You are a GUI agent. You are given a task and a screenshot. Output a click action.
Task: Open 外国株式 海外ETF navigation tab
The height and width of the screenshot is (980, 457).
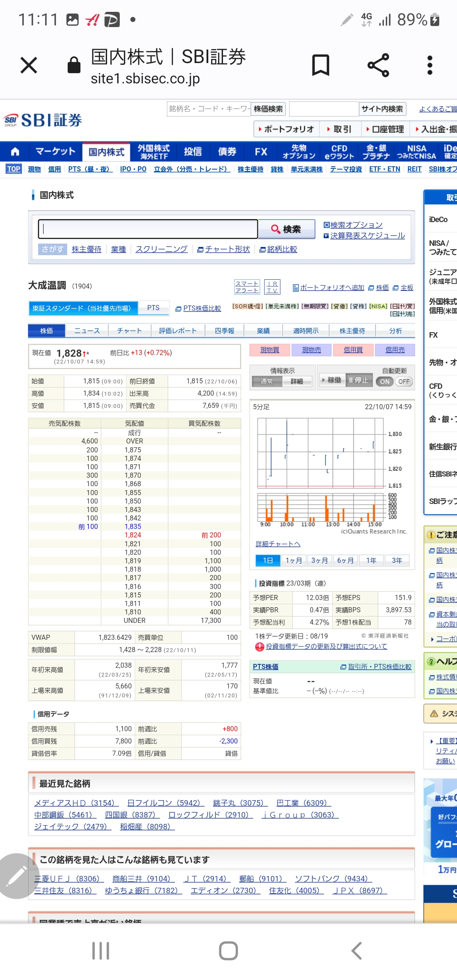coord(154,151)
